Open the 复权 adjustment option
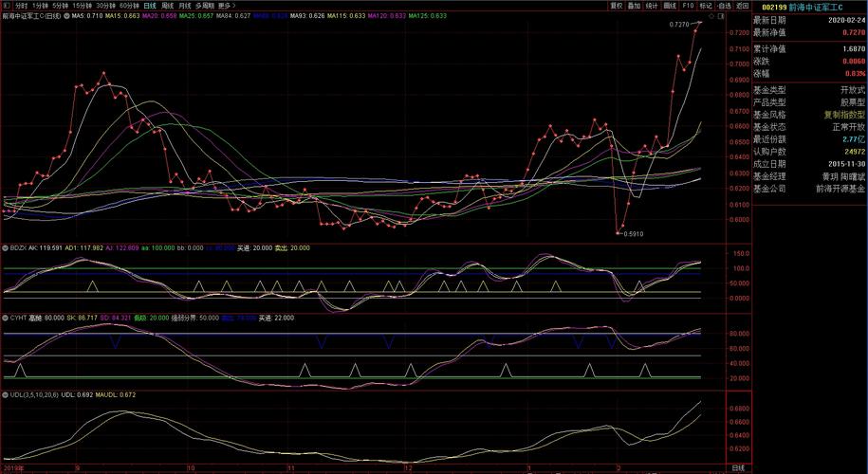Image resolution: width=868 pixels, height=474 pixels. click(617, 5)
